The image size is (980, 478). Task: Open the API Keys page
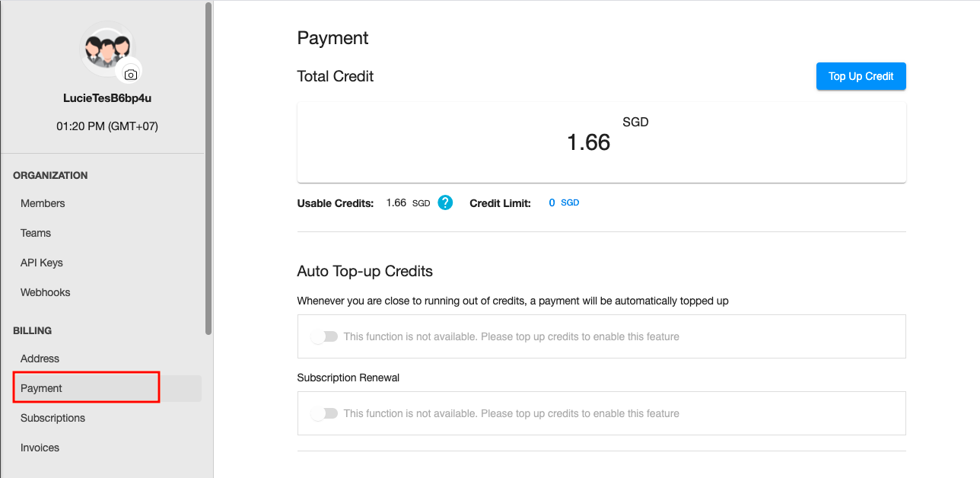(x=42, y=263)
